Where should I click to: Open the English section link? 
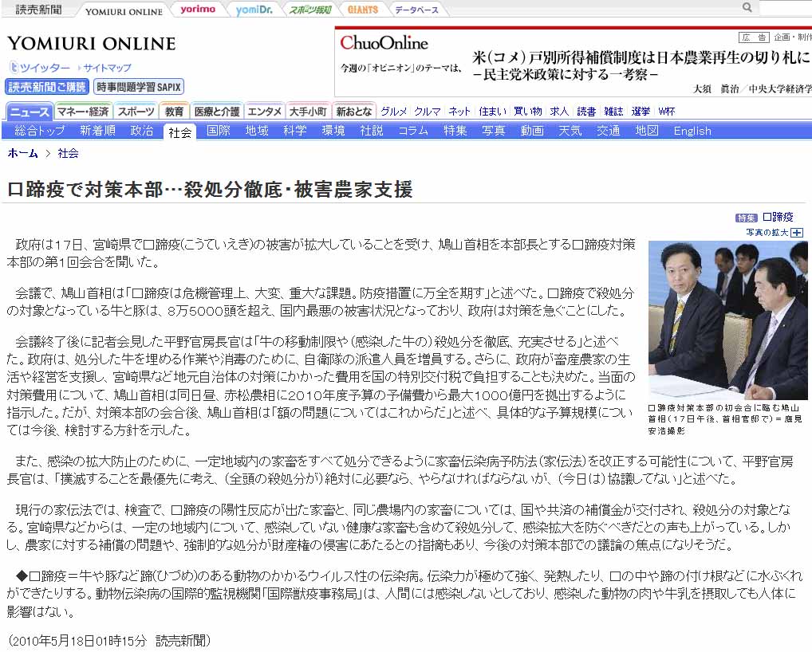tap(692, 131)
